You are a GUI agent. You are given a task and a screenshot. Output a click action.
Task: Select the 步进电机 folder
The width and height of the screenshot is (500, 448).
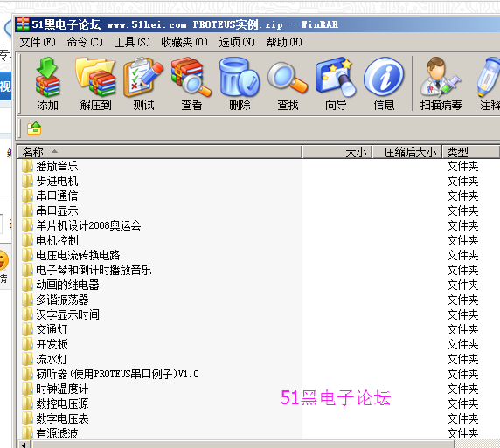pyautogui.click(x=57, y=181)
